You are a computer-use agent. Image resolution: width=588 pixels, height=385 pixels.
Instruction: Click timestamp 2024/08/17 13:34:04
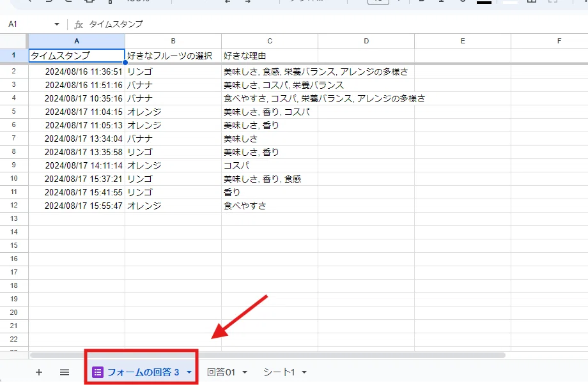[x=77, y=139]
